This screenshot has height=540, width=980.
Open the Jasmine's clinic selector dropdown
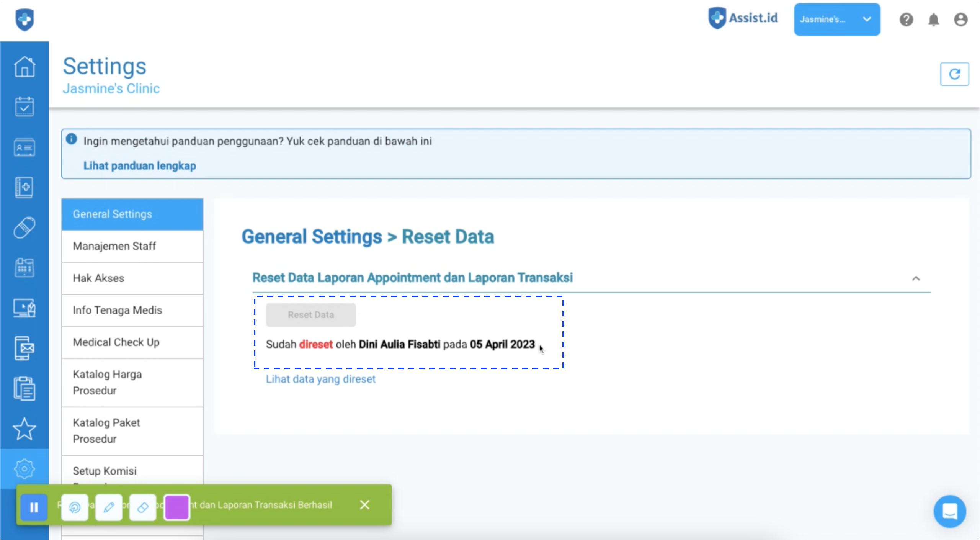tap(836, 20)
